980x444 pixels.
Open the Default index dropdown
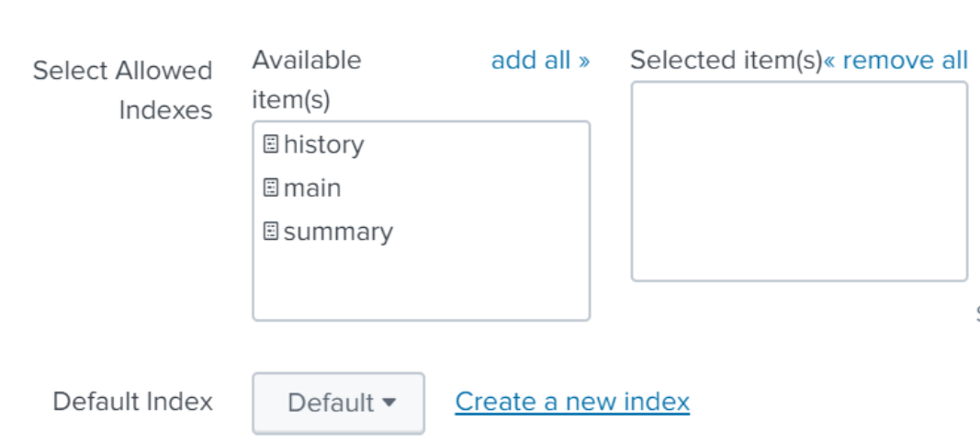coord(338,403)
